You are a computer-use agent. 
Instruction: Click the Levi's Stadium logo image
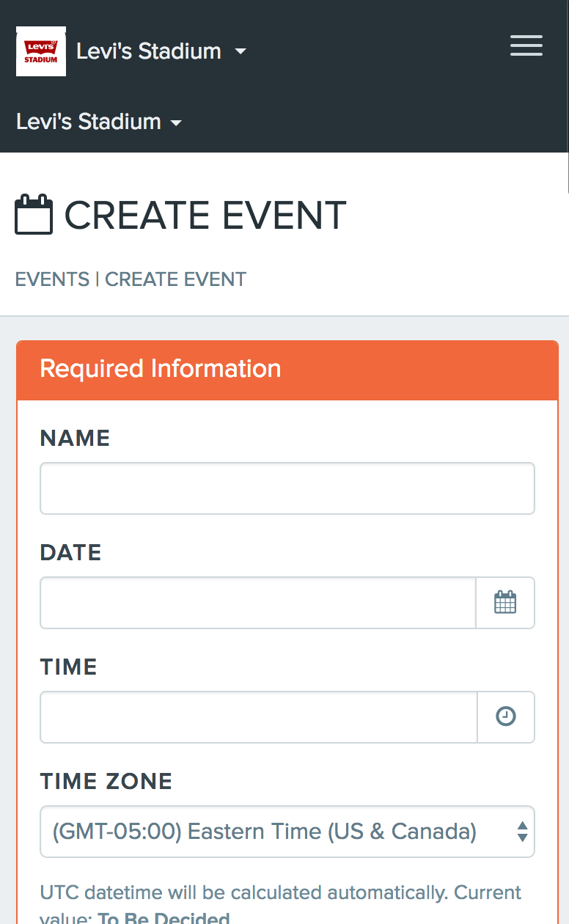[41, 51]
